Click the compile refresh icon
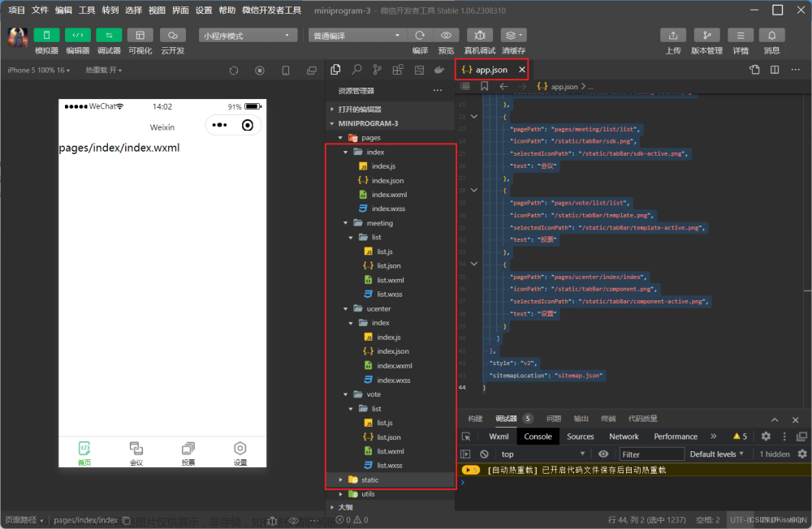812x529 pixels. (x=420, y=35)
